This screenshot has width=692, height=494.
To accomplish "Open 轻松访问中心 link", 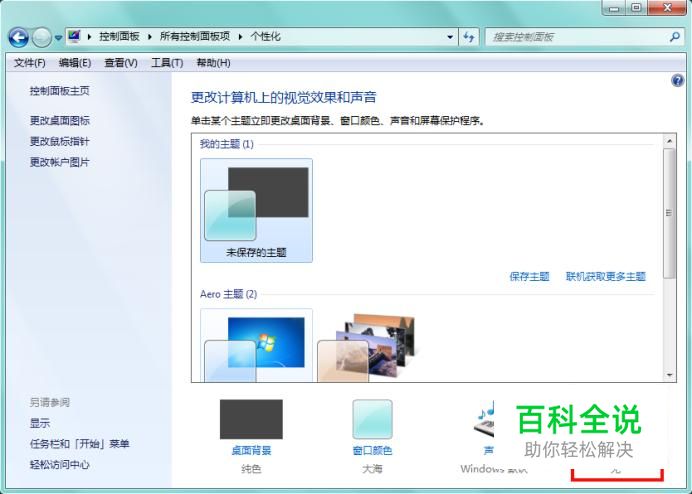I will coord(60,464).
